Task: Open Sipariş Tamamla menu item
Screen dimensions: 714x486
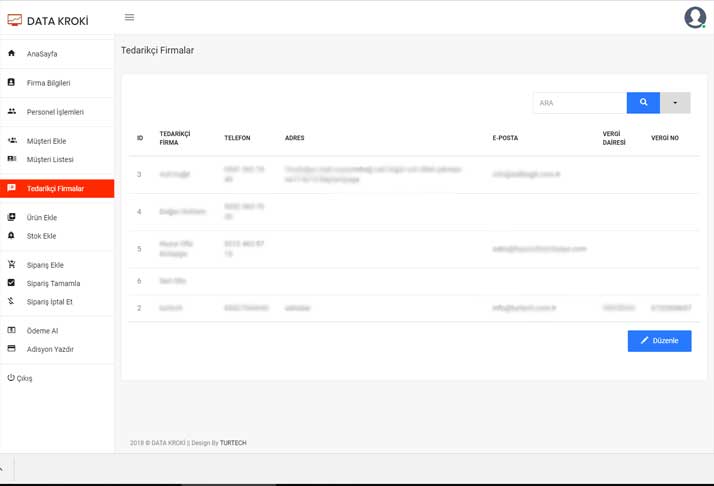Action: coord(53,284)
